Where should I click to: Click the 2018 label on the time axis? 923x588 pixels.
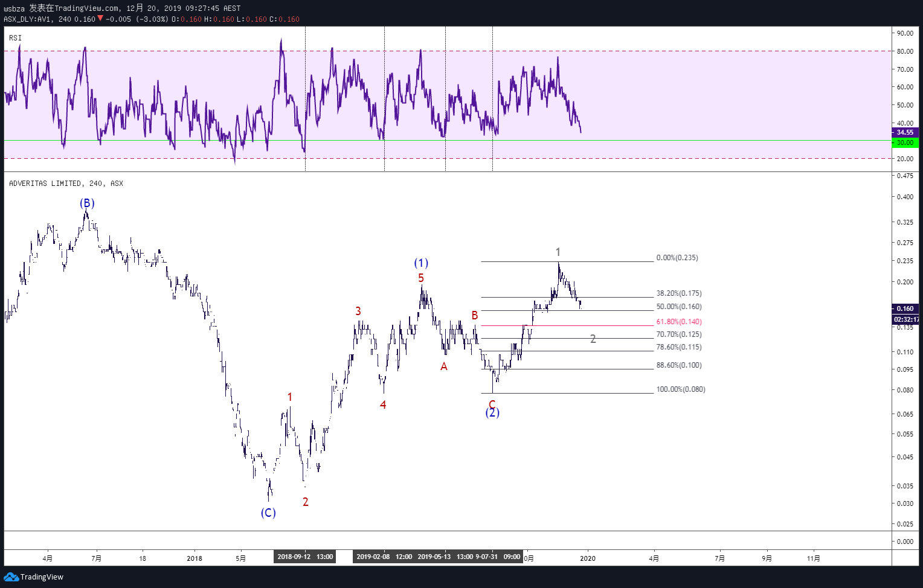click(195, 558)
